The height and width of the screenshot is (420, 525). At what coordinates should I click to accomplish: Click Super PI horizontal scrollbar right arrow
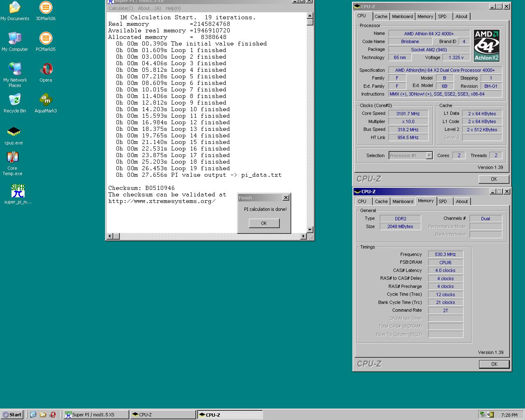(x=304, y=236)
